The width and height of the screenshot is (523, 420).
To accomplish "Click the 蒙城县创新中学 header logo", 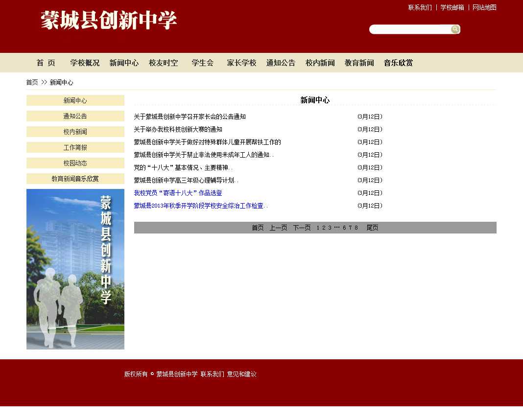I will [x=109, y=21].
